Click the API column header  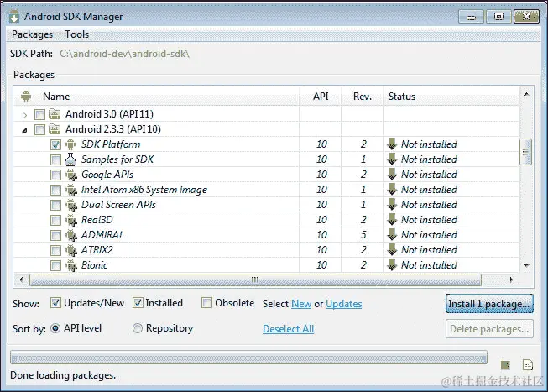pos(320,97)
